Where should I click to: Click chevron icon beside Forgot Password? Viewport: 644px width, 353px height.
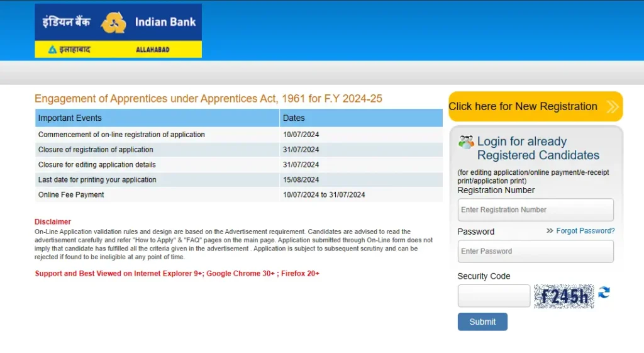[550, 231]
